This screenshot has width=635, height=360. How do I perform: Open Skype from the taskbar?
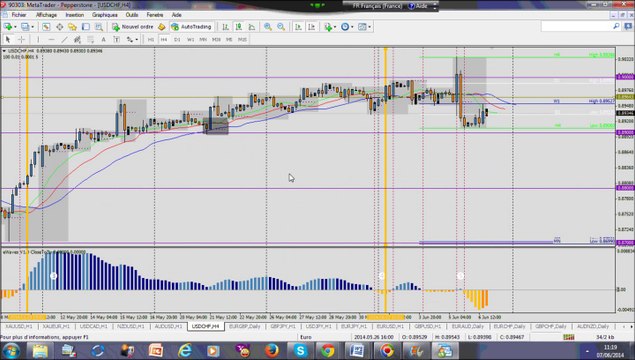(x=300, y=351)
